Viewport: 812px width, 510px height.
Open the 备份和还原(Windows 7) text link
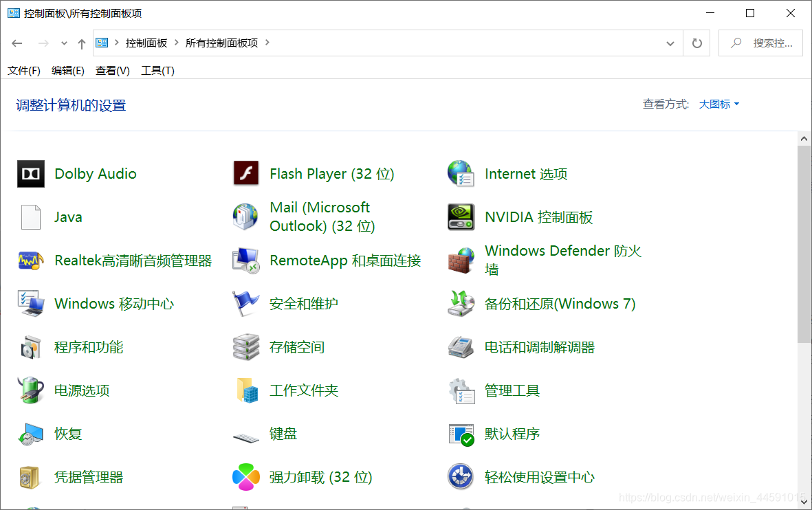tap(560, 304)
